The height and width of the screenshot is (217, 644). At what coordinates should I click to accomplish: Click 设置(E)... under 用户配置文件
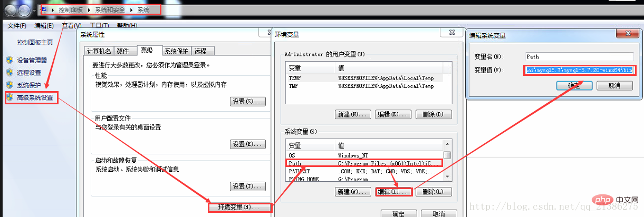[x=248, y=144]
